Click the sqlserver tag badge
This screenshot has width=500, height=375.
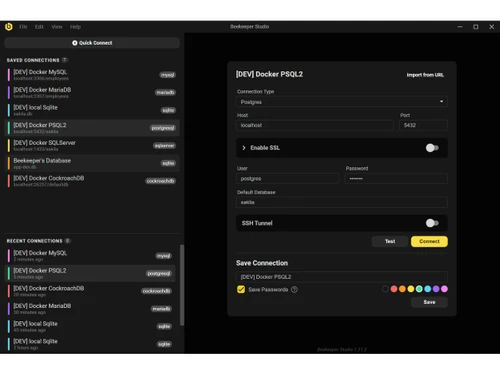(x=164, y=146)
